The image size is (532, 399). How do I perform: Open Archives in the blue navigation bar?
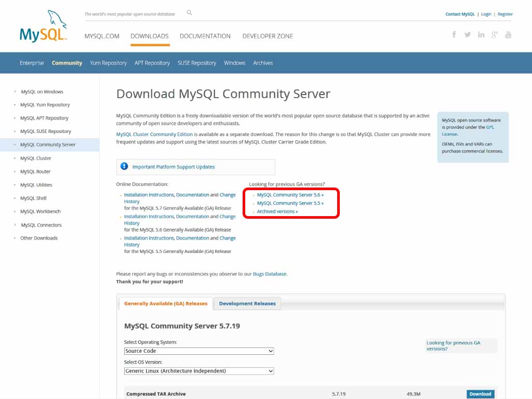point(263,63)
